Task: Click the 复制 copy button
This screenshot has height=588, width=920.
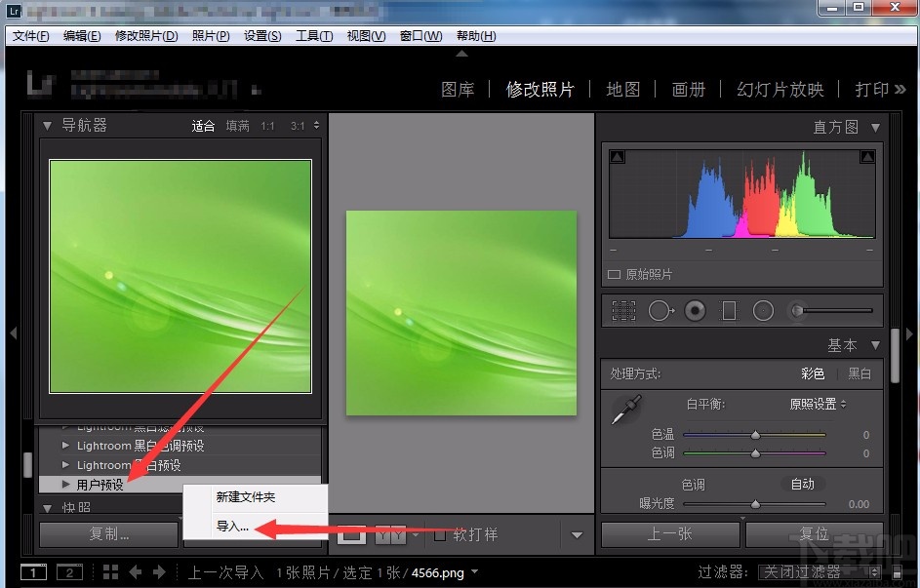Action: [108, 534]
